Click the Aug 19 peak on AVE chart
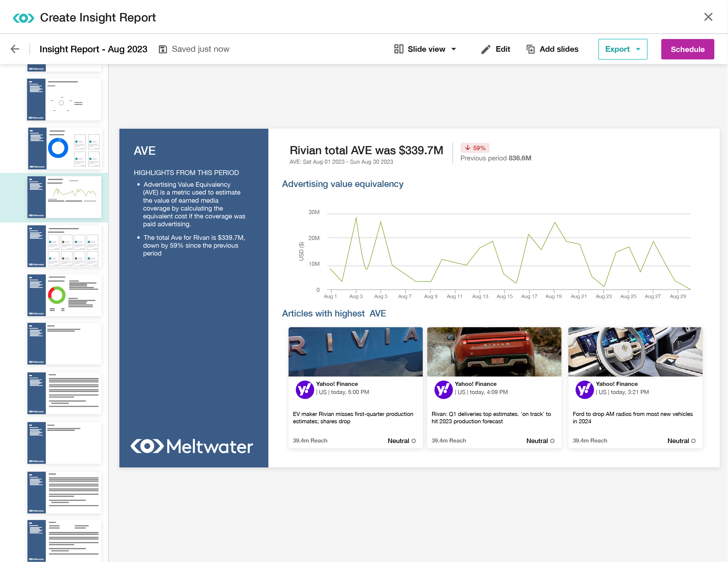 coord(555,222)
